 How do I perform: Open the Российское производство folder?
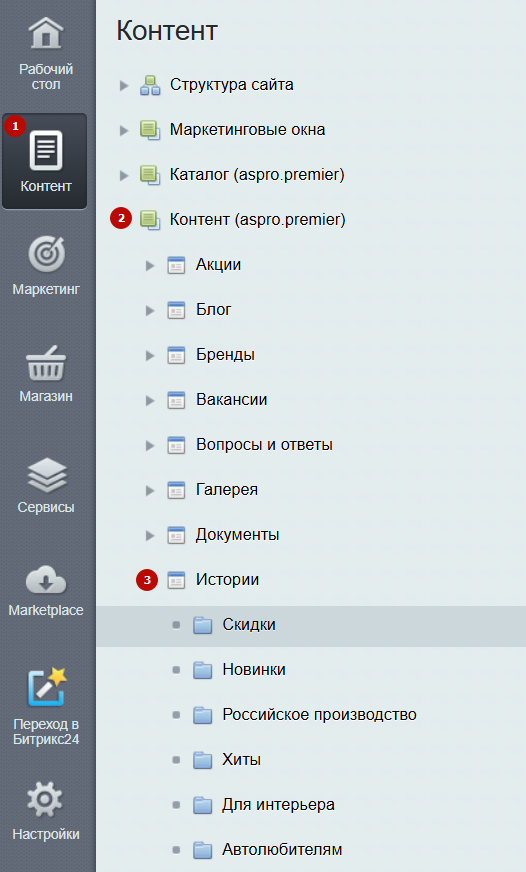click(x=319, y=715)
